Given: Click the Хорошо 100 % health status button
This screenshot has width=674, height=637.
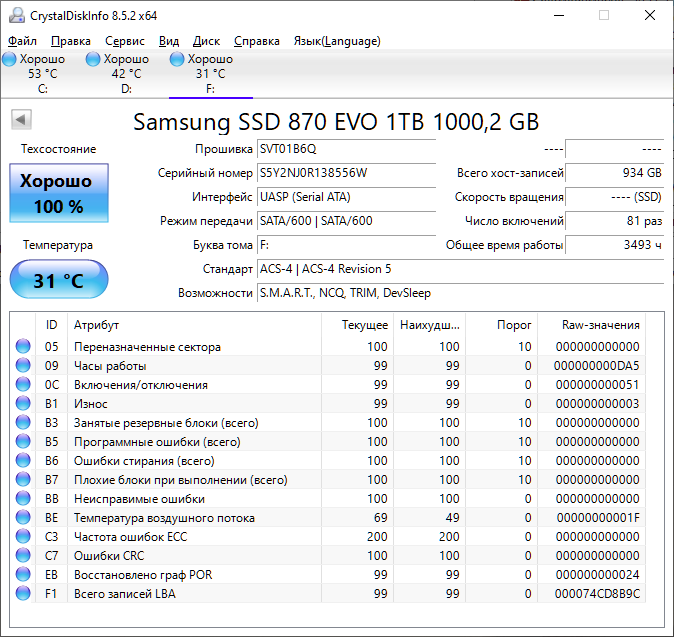Looking at the screenshot, I should pyautogui.click(x=59, y=194).
